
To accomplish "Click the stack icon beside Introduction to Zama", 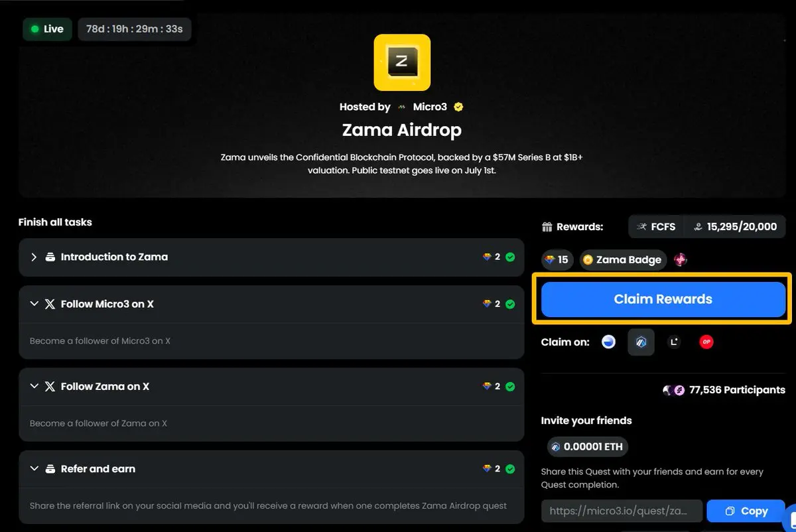I will pos(50,257).
